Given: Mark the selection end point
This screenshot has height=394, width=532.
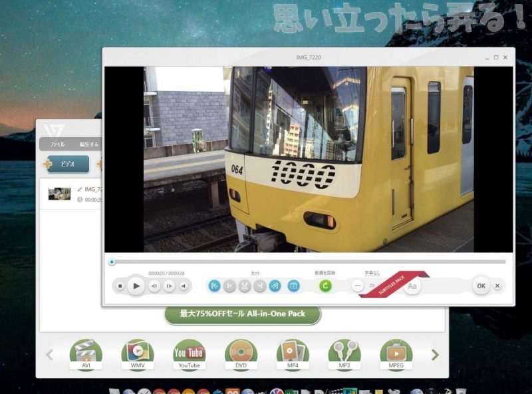Looking at the screenshot, I should pyautogui.click(x=275, y=286).
